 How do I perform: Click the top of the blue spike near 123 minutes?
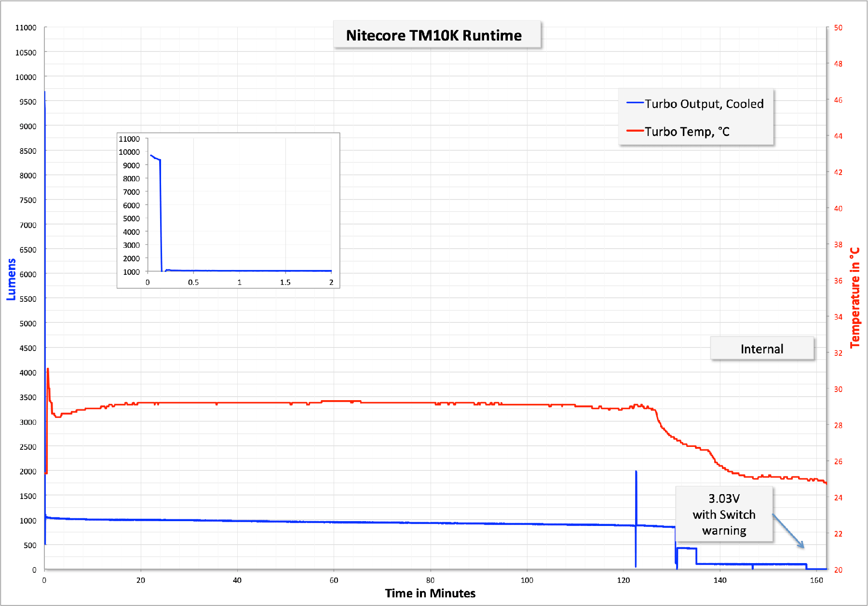coord(636,472)
